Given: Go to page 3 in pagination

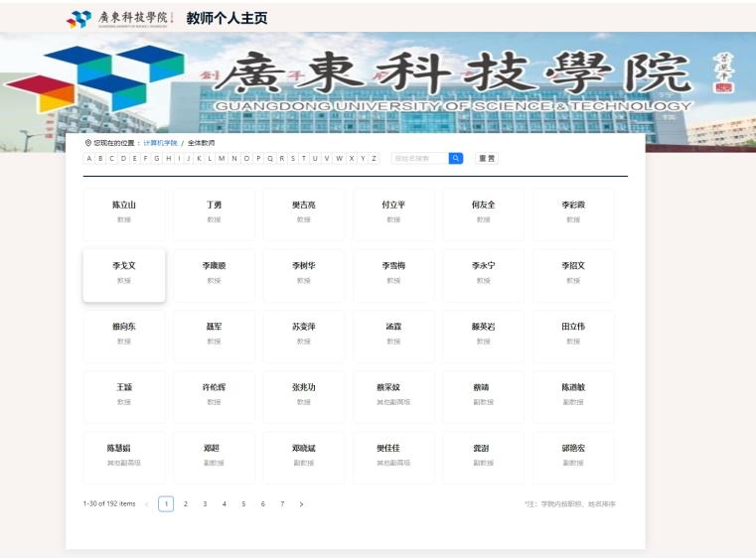Looking at the screenshot, I should tap(205, 504).
